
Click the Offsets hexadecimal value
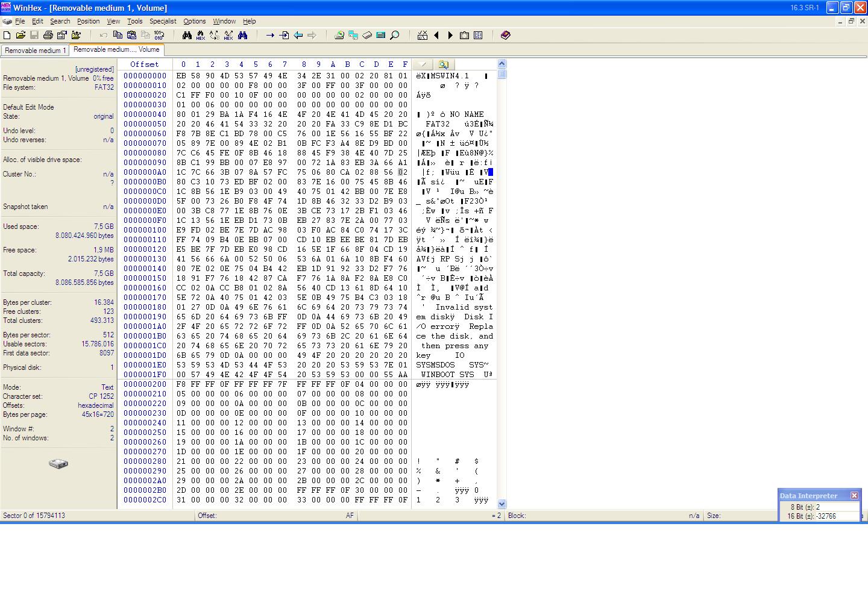[x=96, y=405]
